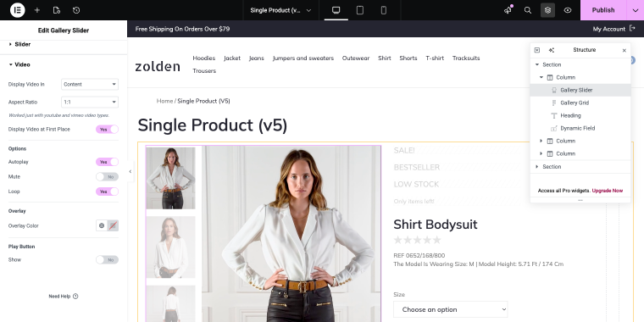Open the revision history icon
Screen dimensions: 644x322
[x=76, y=10]
